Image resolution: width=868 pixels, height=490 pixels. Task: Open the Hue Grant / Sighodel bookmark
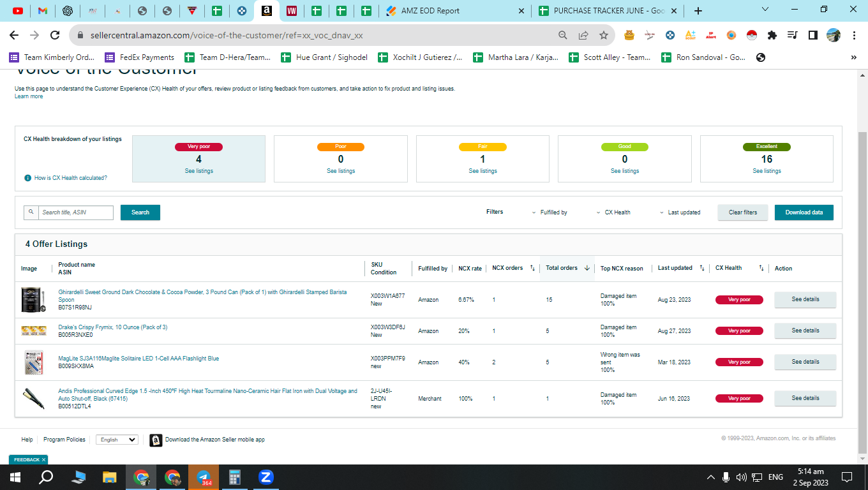(x=324, y=57)
